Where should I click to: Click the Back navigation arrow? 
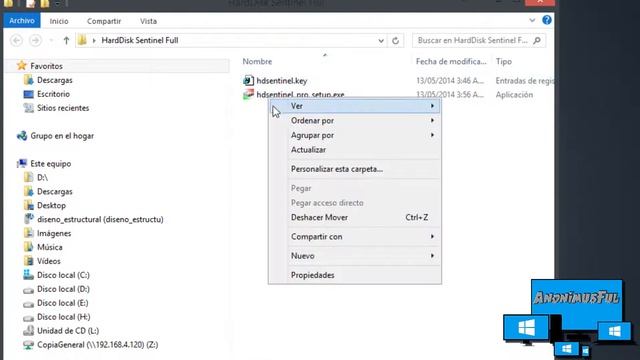click(16, 40)
